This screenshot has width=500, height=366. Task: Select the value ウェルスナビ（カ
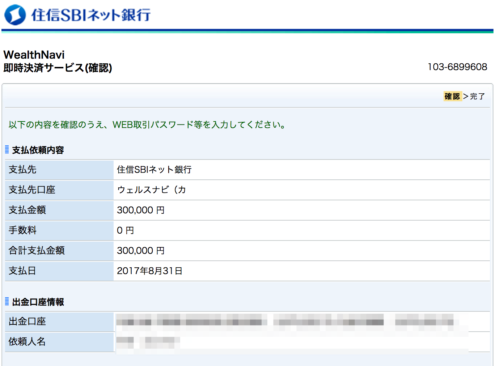(x=151, y=190)
